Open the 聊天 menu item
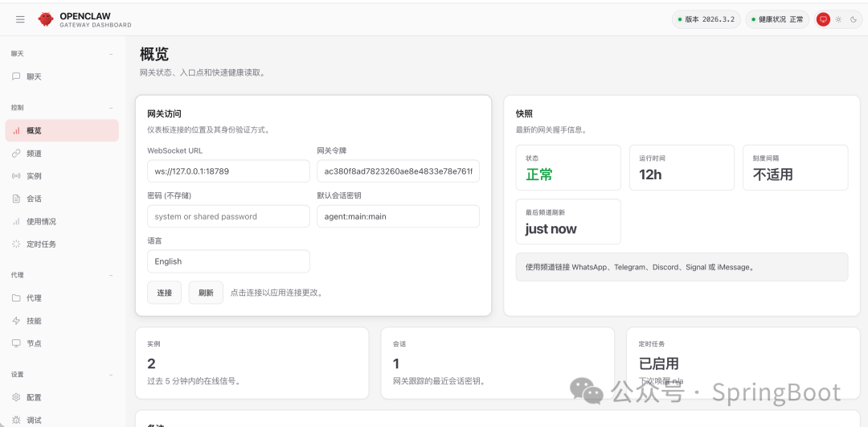The width and height of the screenshot is (868, 427). 62,76
